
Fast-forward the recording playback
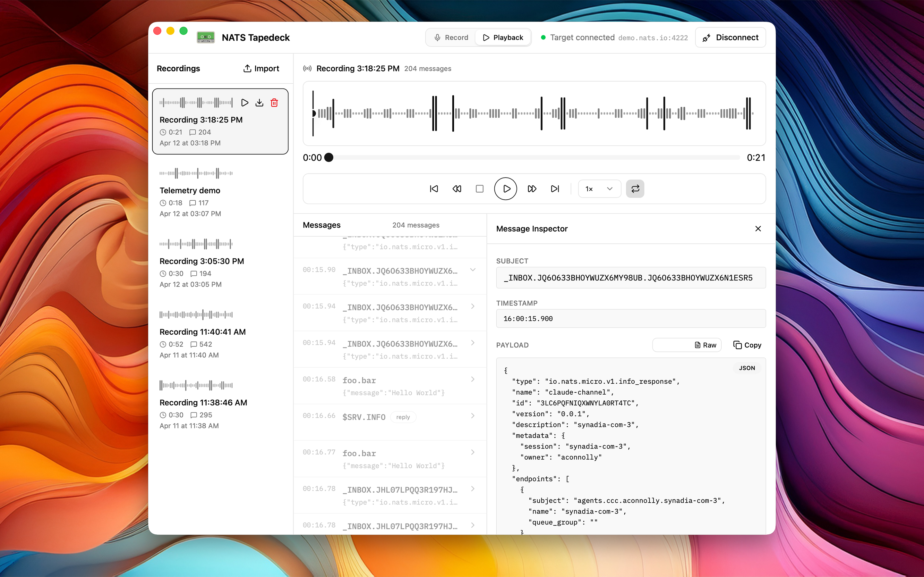click(532, 188)
